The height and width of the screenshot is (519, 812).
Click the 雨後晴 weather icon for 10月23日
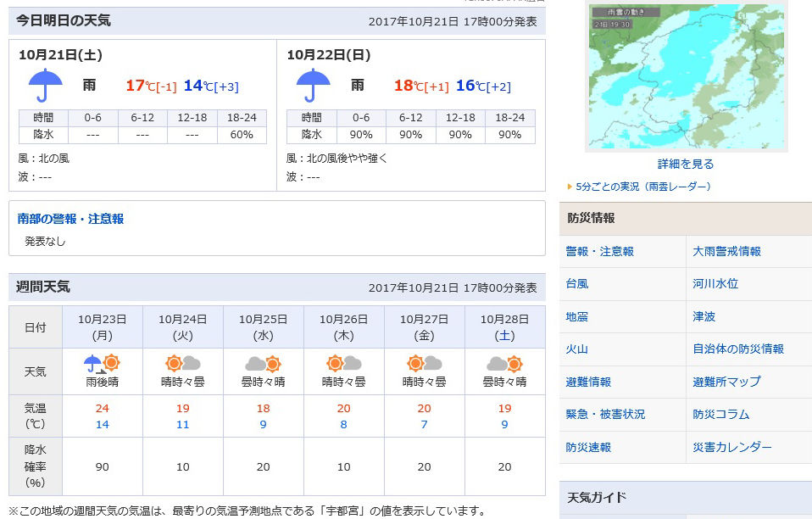[102, 364]
